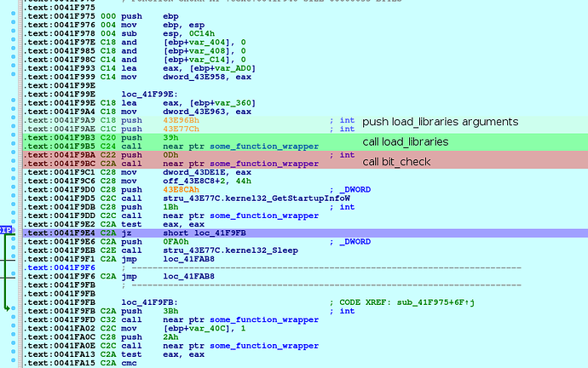
Task: Follow jmp loc_41FAB8 at 0041F9F1
Action: tap(188, 259)
